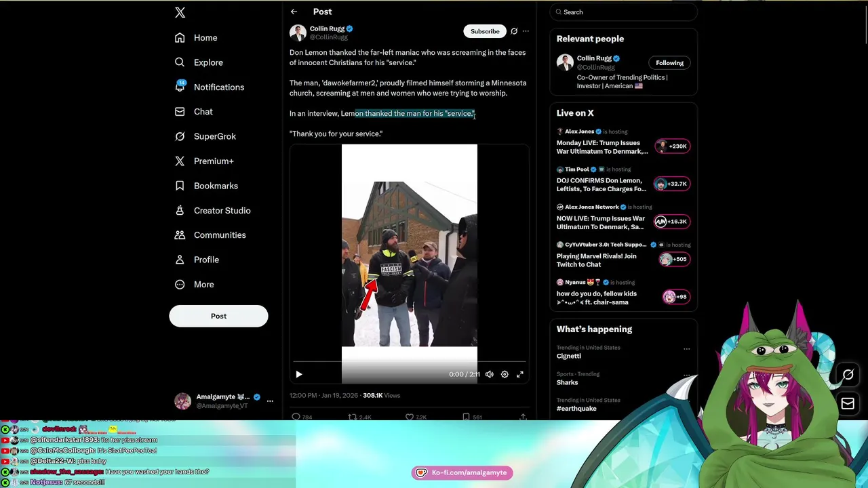Open the floating Grok button

pos(848,375)
